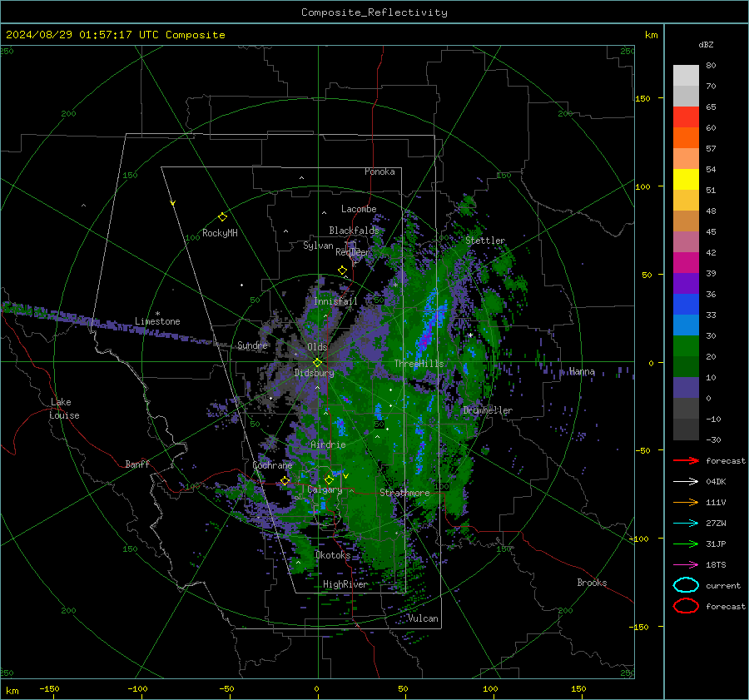Click the yellow diamond marker above Calgary
The height and width of the screenshot is (700, 749).
coord(329,479)
